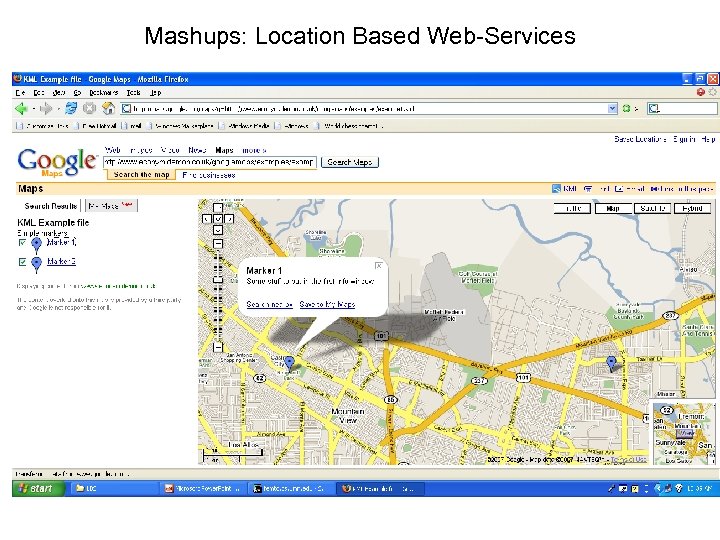Click the Saved Locations link

click(640, 139)
